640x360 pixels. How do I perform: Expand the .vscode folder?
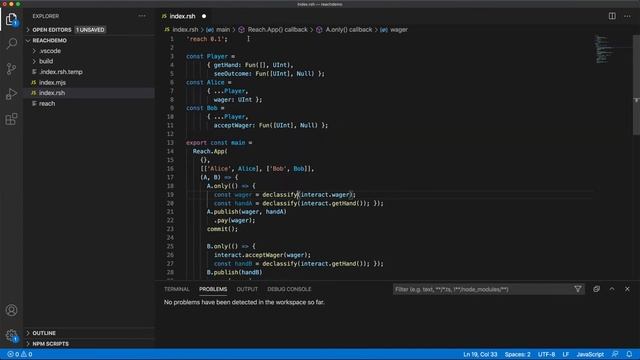point(50,51)
